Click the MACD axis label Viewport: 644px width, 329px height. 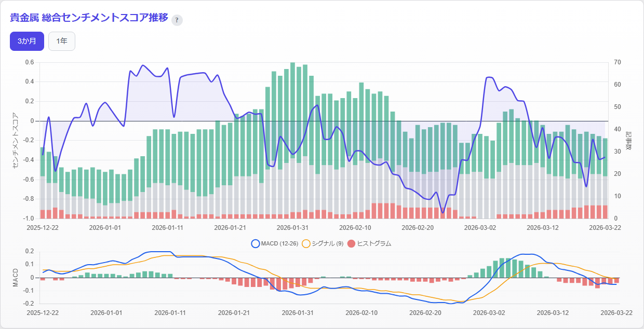click(x=15, y=278)
